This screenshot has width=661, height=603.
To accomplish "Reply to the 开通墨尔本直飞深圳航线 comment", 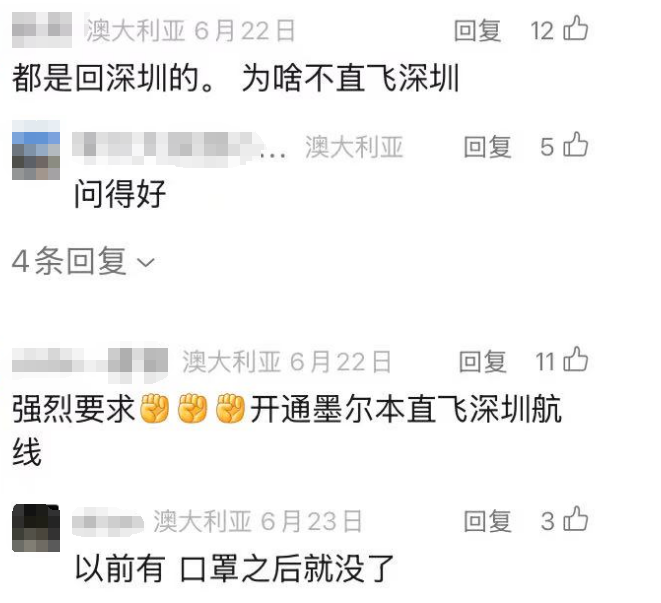I will click(483, 361).
